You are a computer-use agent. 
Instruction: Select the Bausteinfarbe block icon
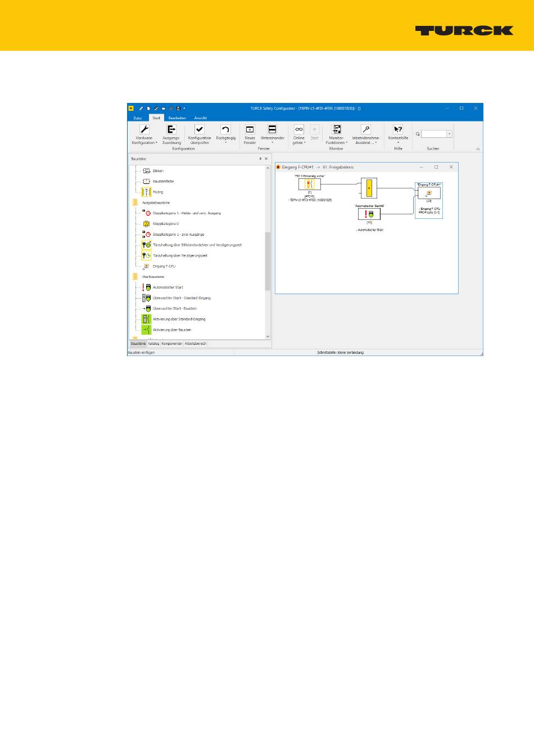(x=147, y=182)
